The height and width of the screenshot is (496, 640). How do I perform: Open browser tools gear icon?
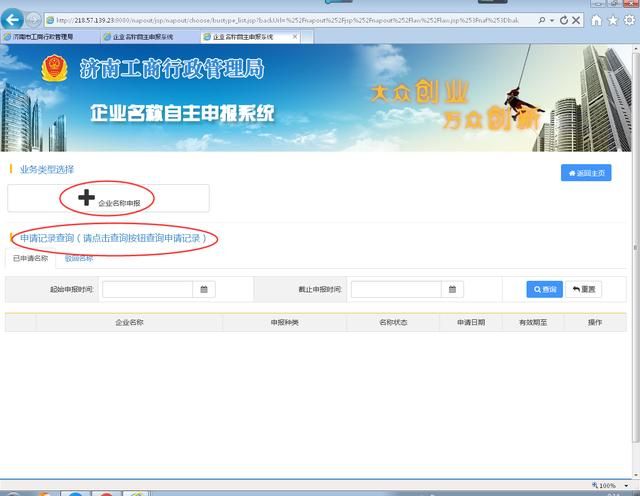pyautogui.click(x=630, y=20)
